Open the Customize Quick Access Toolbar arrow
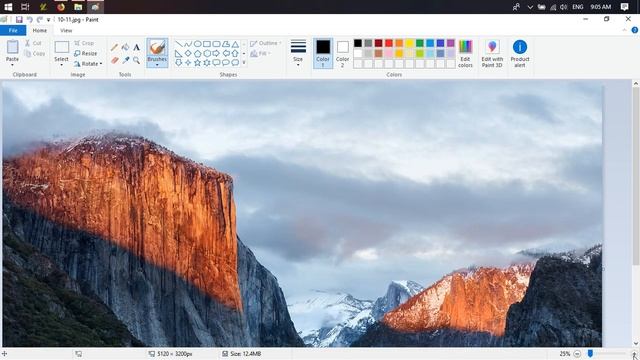This screenshot has width=640, height=360. 49,20
